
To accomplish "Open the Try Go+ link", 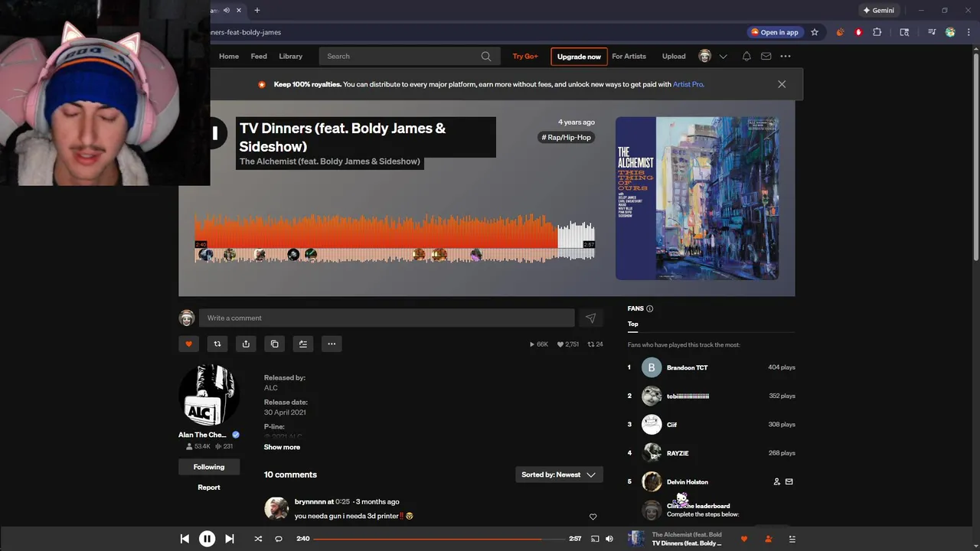I will (x=525, y=56).
